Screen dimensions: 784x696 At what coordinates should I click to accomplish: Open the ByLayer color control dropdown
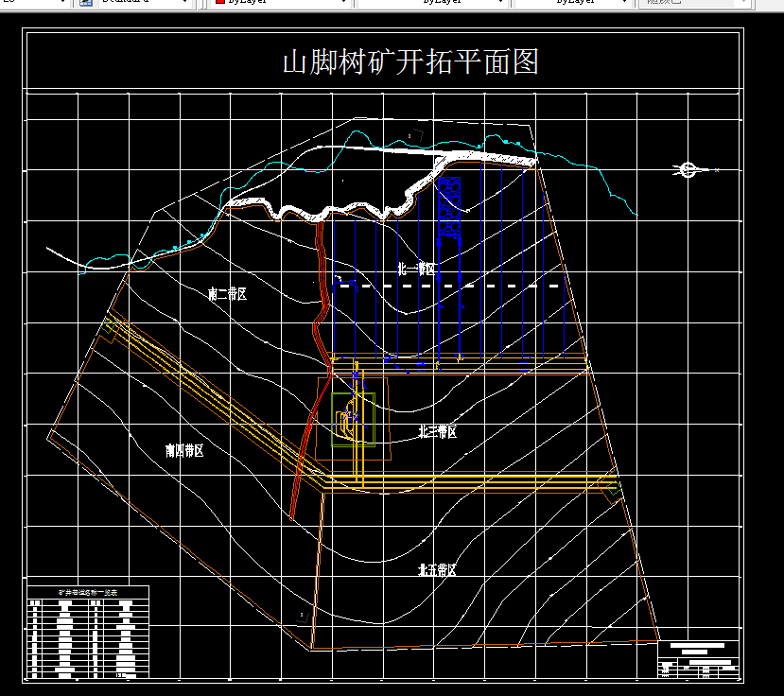point(343,4)
